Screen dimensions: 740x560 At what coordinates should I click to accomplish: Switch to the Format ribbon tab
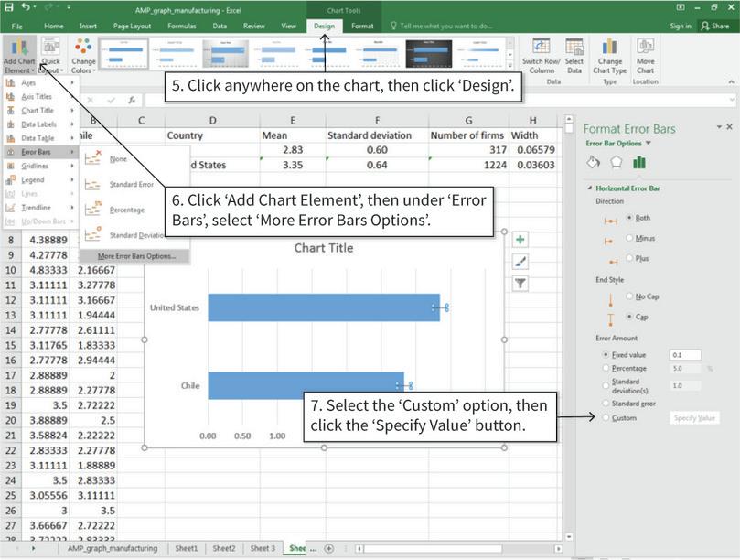coord(363,27)
